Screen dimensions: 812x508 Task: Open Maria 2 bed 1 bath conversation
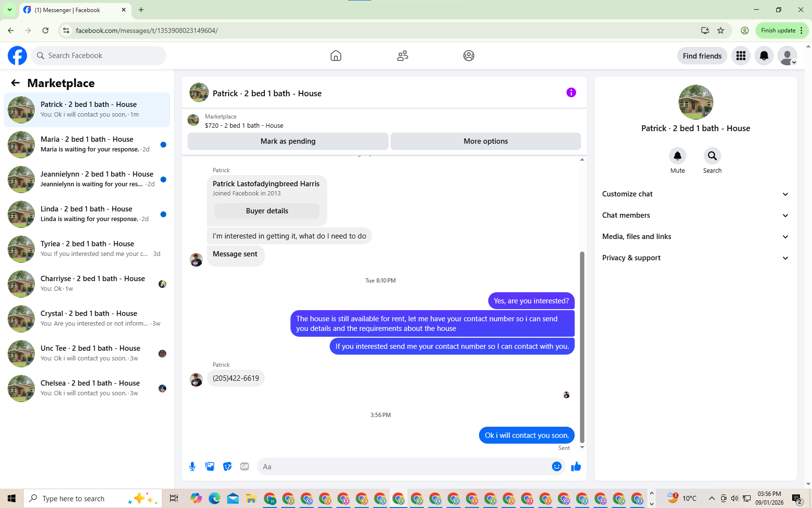87,145
